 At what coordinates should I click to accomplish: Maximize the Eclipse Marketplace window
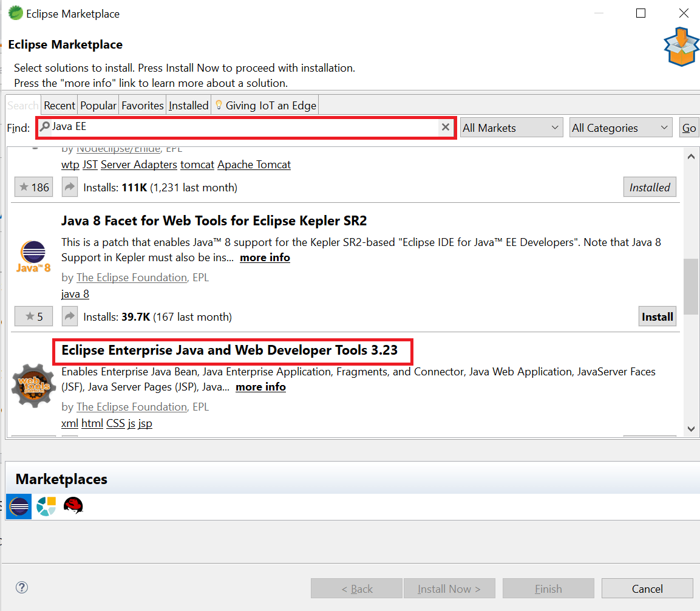pos(641,13)
